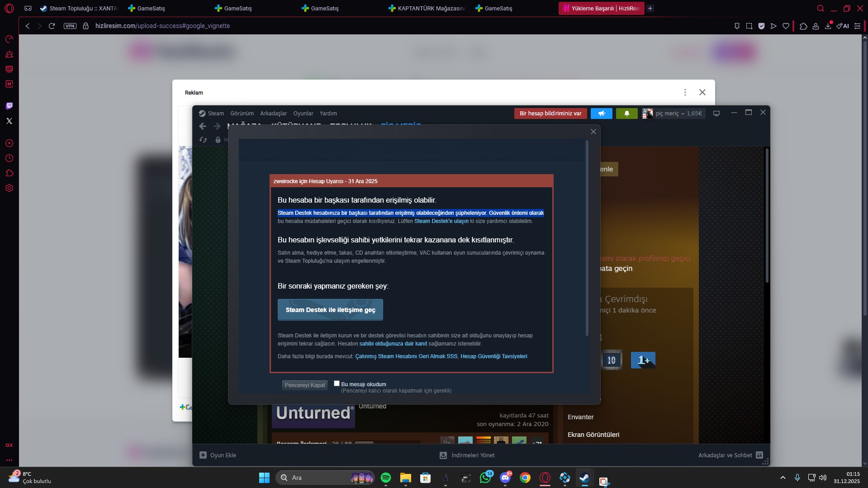Open the Envanter profile link

[x=581, y=417]
